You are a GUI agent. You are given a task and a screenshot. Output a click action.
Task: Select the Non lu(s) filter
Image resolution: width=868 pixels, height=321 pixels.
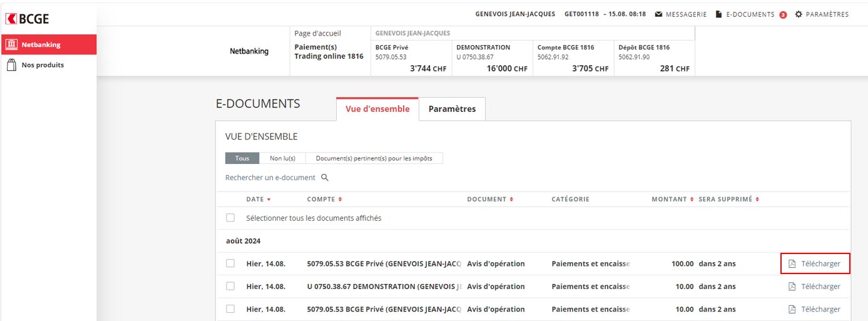(282, 158)
